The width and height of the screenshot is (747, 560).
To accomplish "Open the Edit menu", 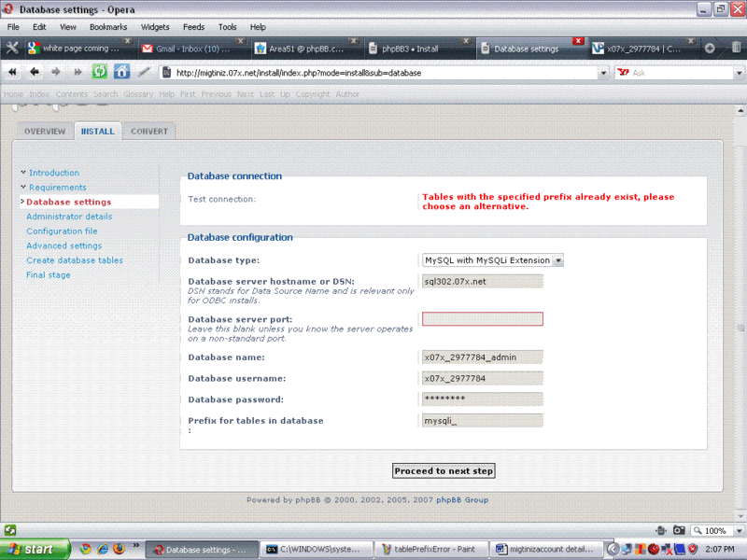I will click(x=39, y=27).
